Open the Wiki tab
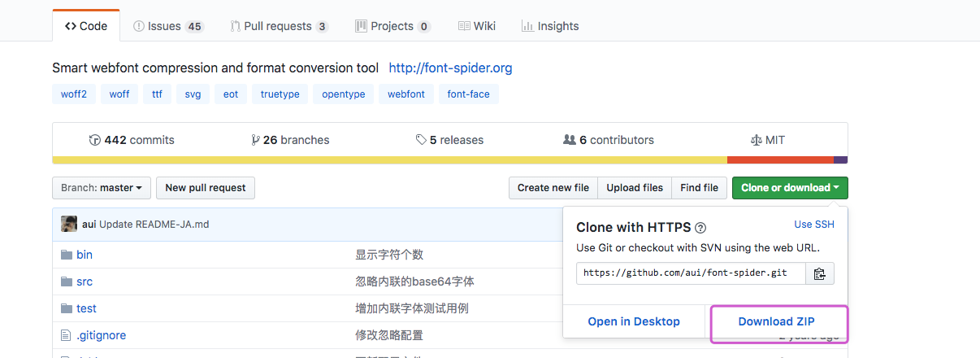 point(476,26)
